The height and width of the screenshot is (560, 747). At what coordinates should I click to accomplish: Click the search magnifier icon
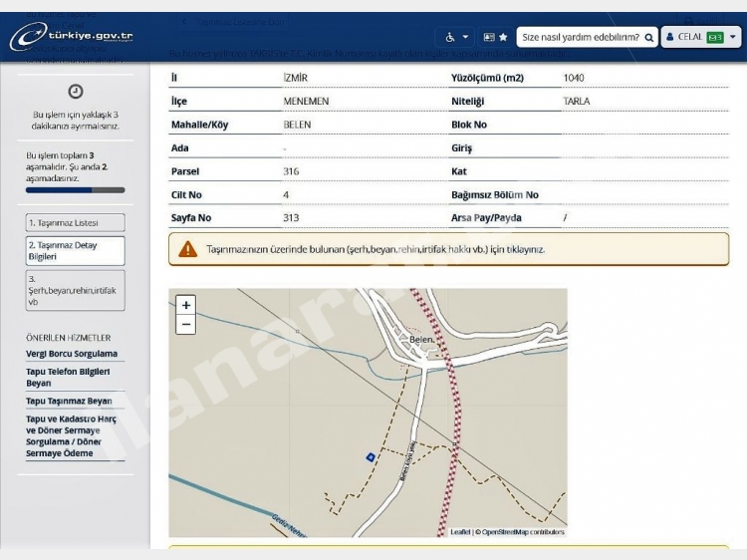click(648, 38)
